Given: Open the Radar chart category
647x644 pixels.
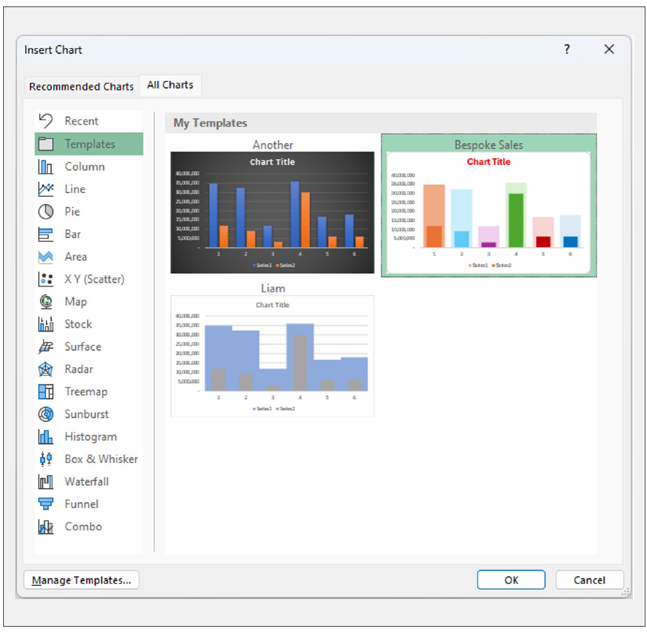Looking at the screenshot, I should pos(46,369).
